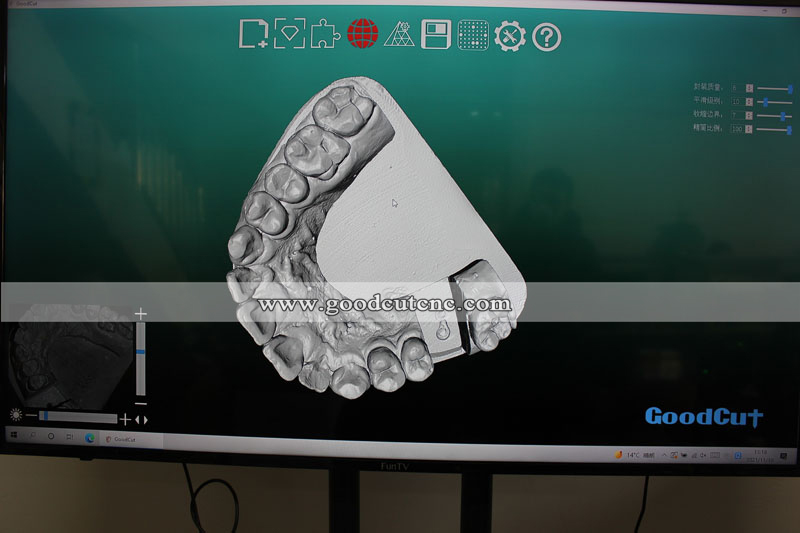The width and height of the screenshot is (800, 533).
Task: Click the left-right arrows beside brightness slider
Action: coord(141,420)
